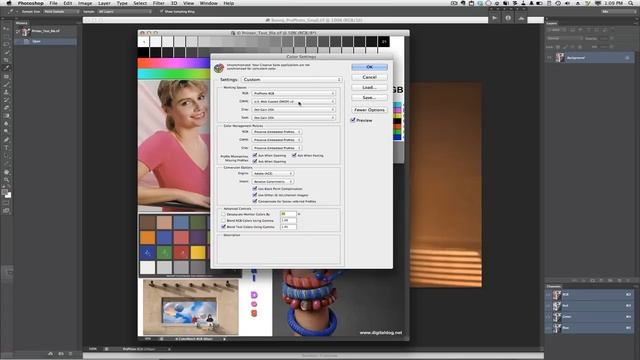Click the Screen Mode icon in toolbar
Viewport: 640px width, 360px height.
(x=6, y=211)
